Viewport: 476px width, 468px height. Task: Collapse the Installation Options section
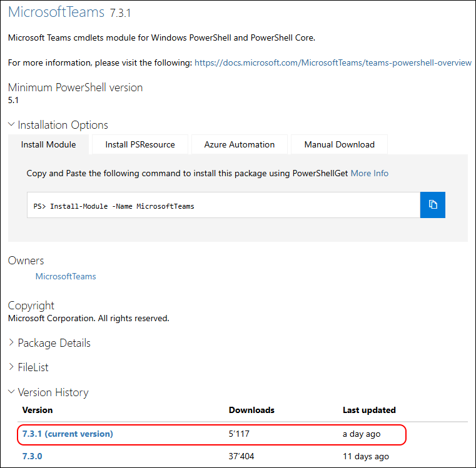[x=58, y=125]
